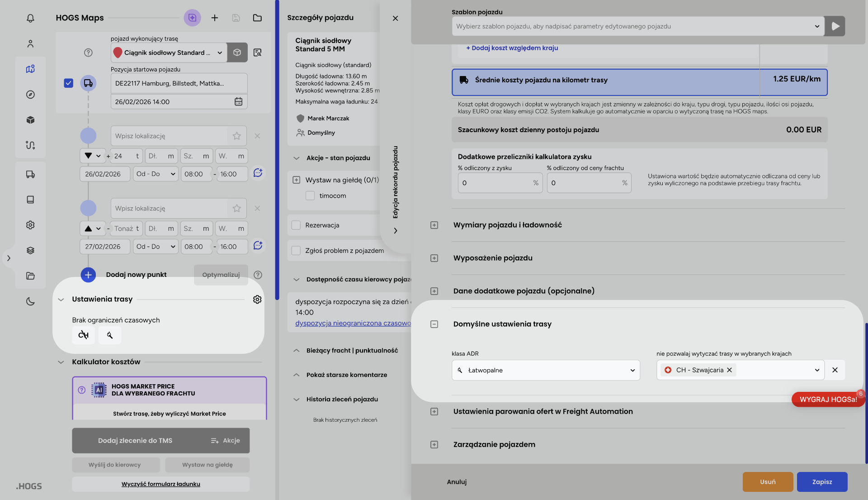Click dyspozycja nieograniczona czasowo link
The width and height of the screenshot is (868, 500).
353,323
